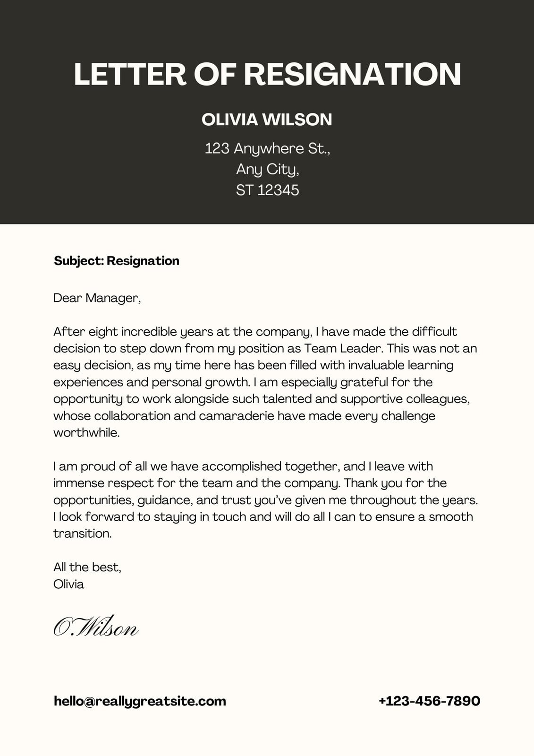
Task: Open the hello@reallygreatsite.com email link
Action: [x=140, y=701]
